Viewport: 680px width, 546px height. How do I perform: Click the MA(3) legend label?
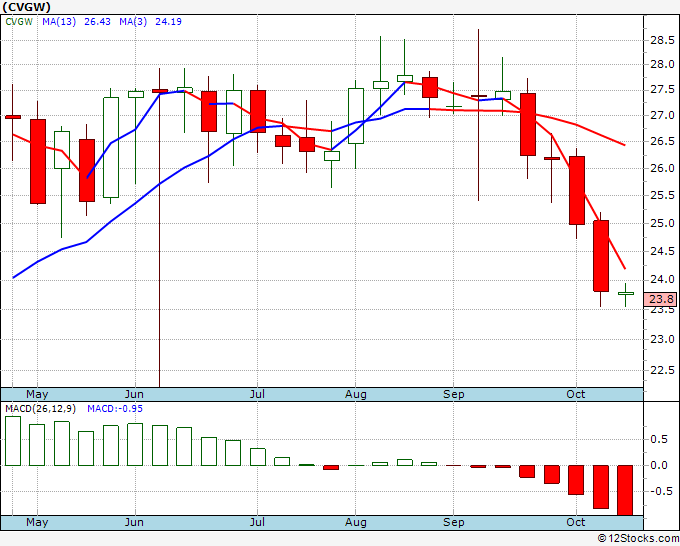tap(133, 22)
